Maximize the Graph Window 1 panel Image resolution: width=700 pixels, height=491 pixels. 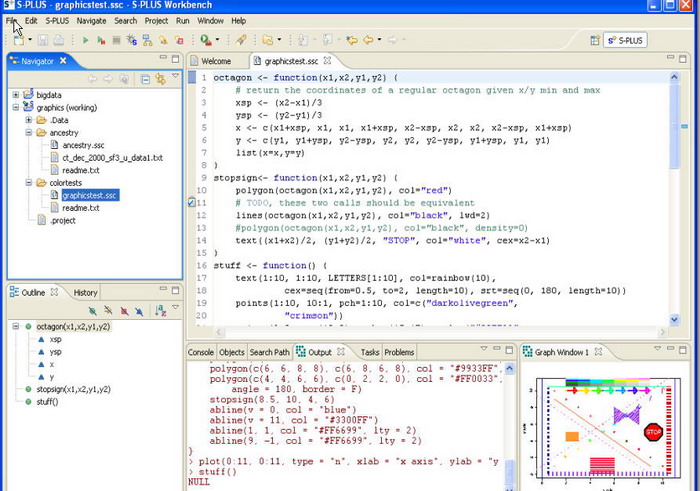683,350
